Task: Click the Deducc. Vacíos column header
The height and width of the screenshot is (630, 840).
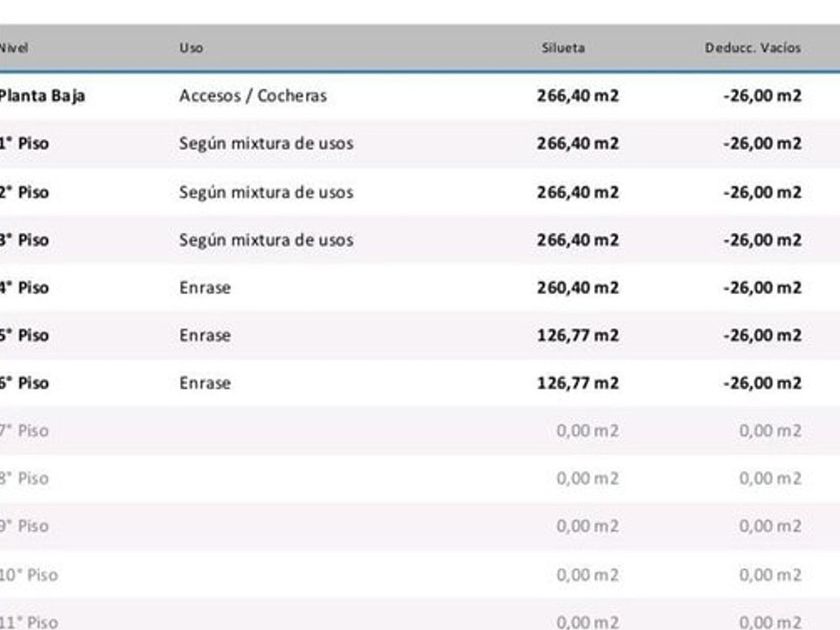Action: (753, 48)
